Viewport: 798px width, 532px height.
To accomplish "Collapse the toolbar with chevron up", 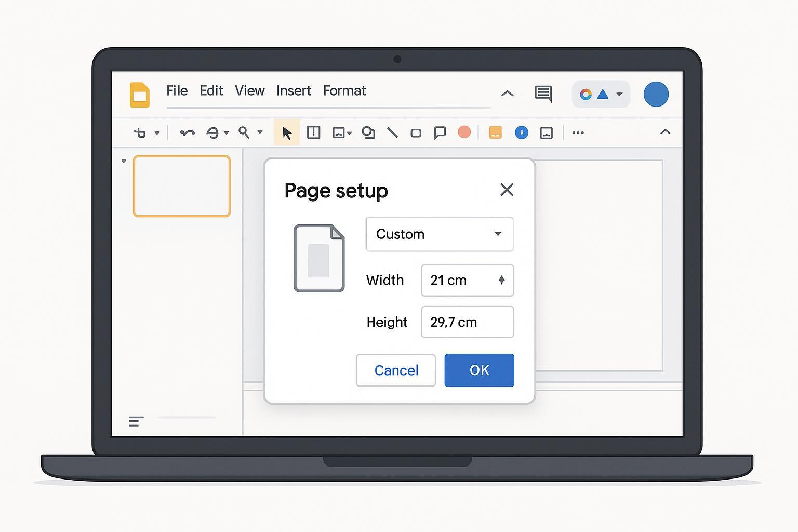I will [x=664, y=132].
